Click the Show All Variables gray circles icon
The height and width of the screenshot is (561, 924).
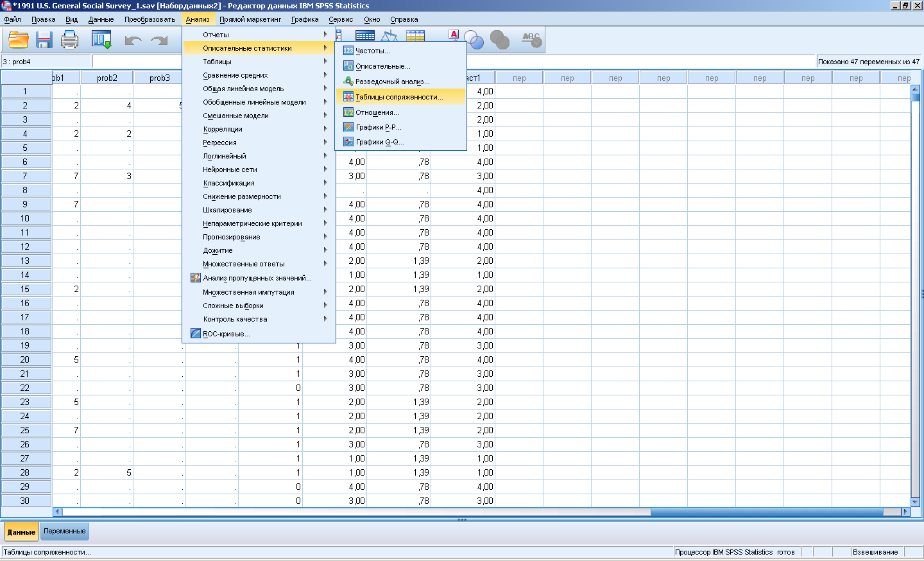coord(500,40)
